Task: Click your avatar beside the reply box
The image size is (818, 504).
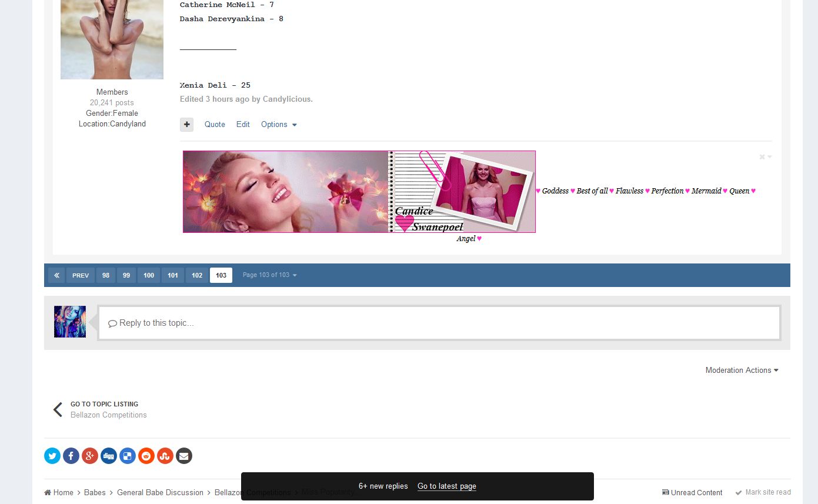Action: (70, 322)
